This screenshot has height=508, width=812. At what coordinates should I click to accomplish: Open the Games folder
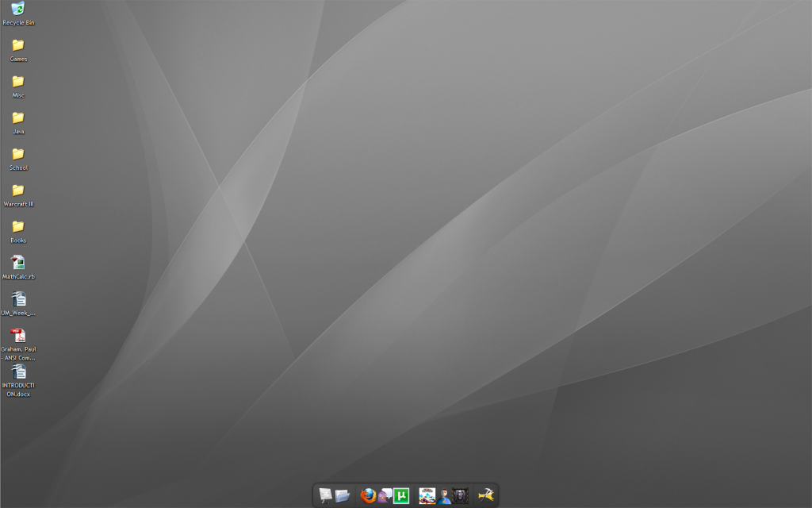click(x=18, y=50)
